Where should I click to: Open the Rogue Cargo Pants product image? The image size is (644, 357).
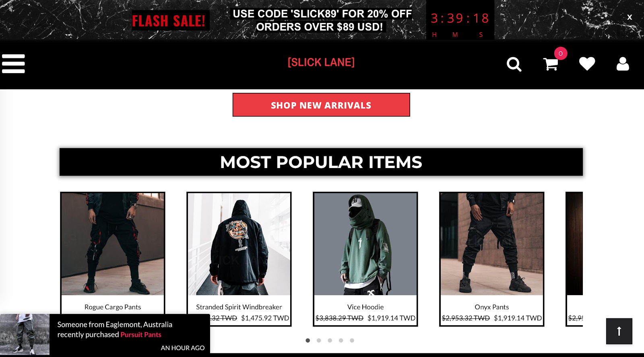coord(113,244)
